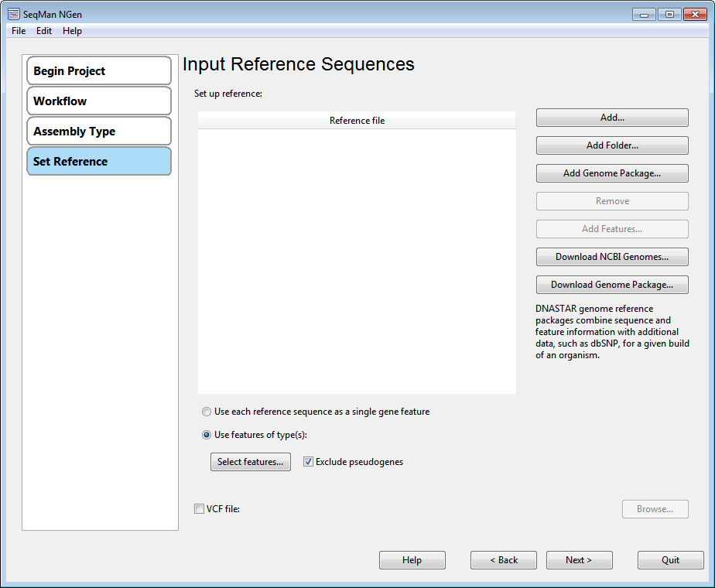Click the Help button at bottom

(412, 560)
